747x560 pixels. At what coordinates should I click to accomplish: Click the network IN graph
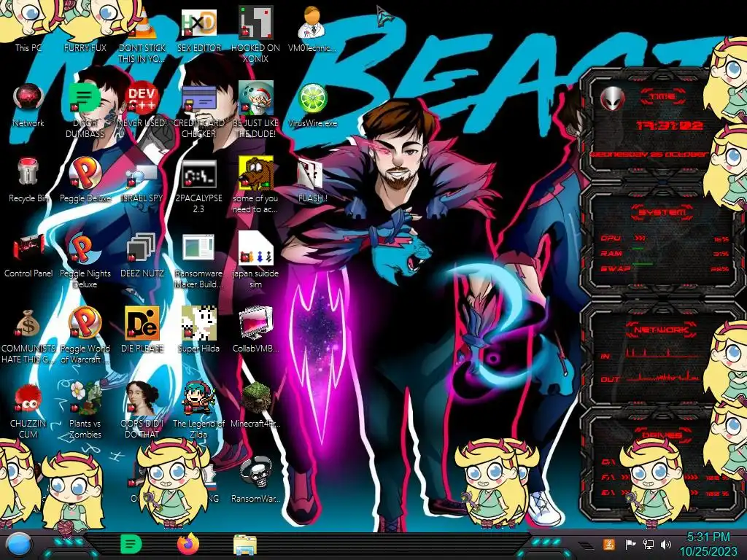[663, 353]
